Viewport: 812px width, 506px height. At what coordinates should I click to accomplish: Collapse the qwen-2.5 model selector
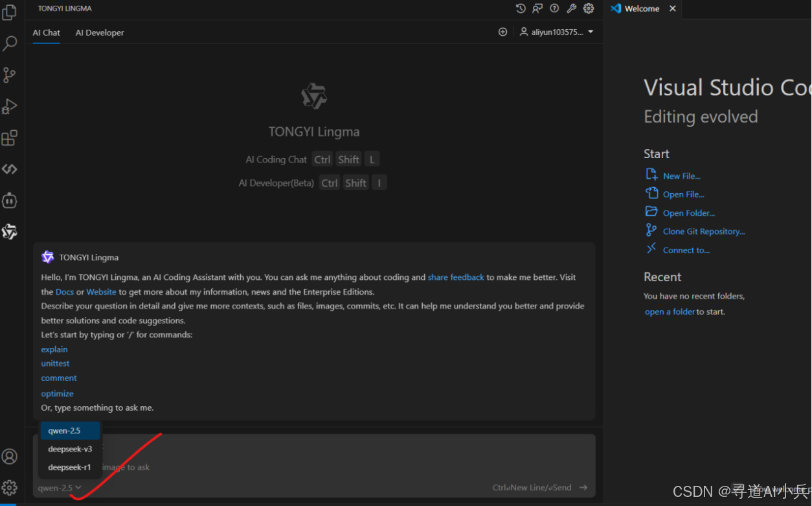pos(60,488)
